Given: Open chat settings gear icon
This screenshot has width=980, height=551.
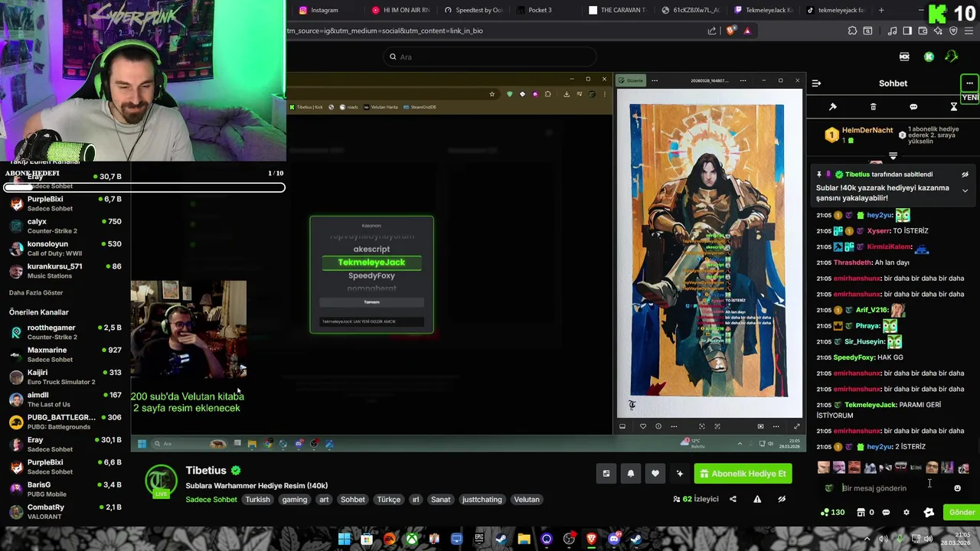Looking at the screenshot, I should pyautogui.click(x=906, y=513).
